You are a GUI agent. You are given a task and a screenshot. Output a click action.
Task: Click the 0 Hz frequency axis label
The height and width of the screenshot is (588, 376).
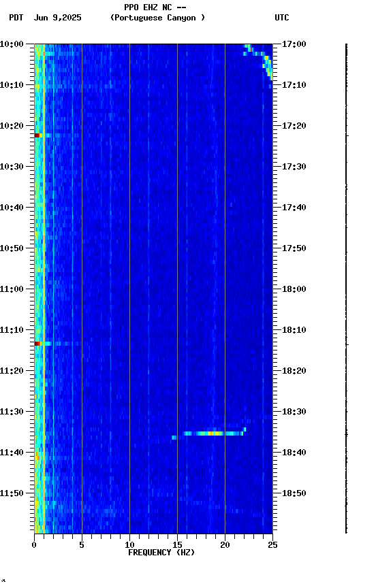click(x=35, y=545)
